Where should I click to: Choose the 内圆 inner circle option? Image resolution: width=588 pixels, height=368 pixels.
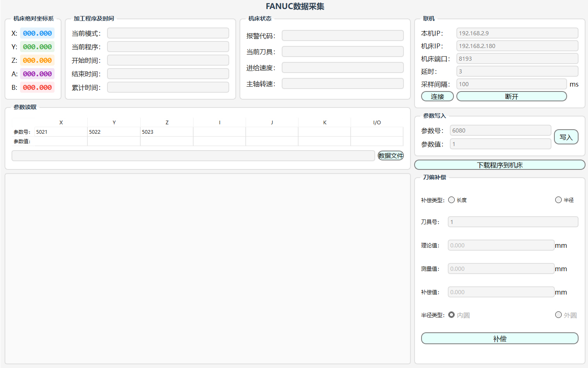coord(451,315)
